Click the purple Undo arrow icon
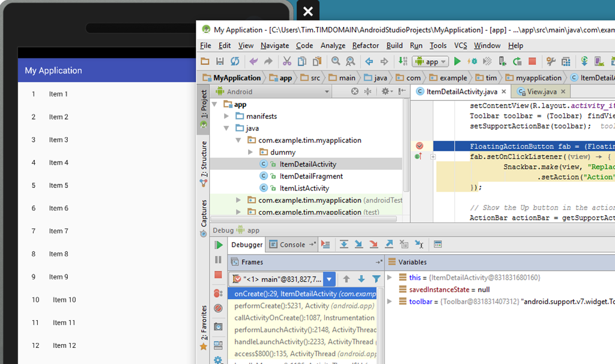Viewport: 615px width, 364px height. pos(253,61)
